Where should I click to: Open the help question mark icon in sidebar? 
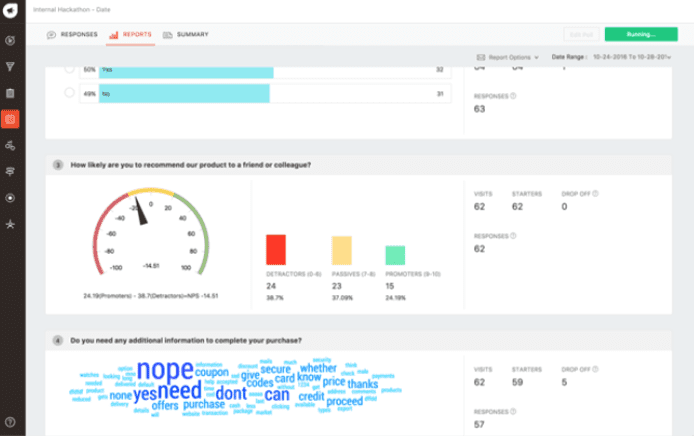tap(10, 422)
